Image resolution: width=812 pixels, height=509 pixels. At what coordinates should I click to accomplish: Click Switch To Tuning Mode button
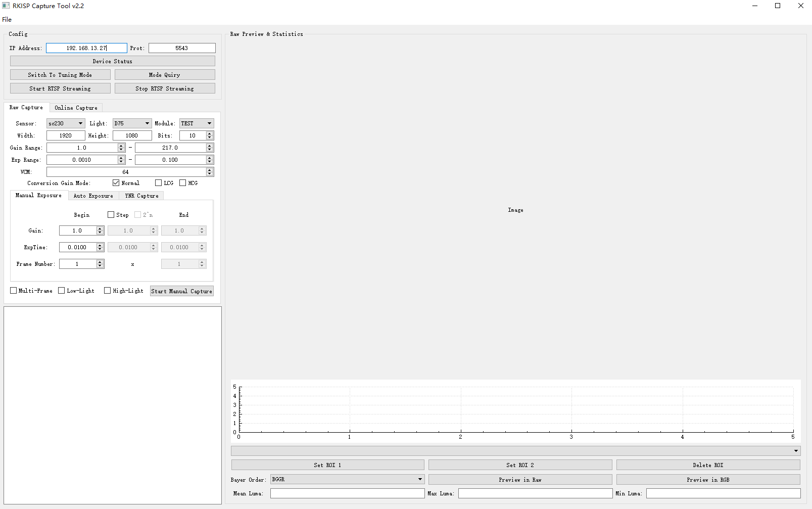pyautogui.click(x=60, y=75)
